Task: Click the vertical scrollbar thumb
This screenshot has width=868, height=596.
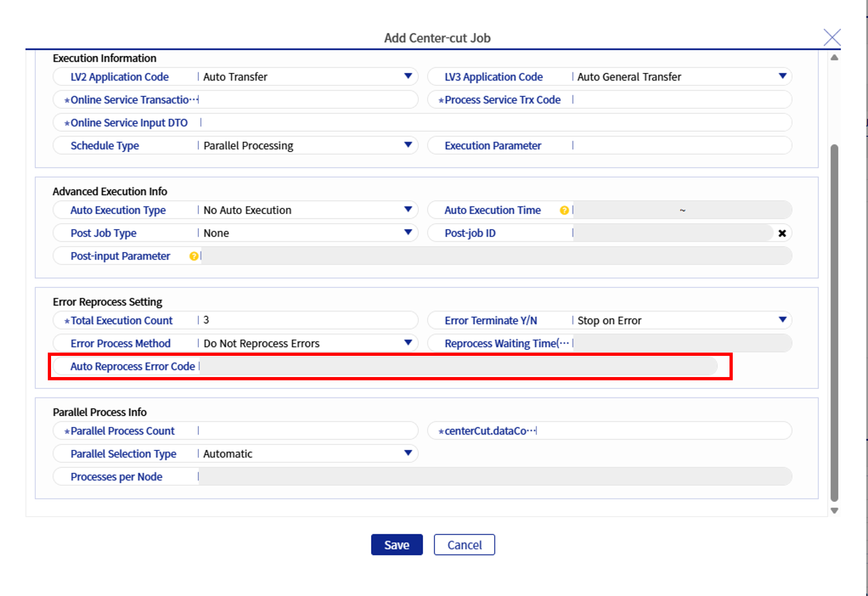Action: [834, 321]
